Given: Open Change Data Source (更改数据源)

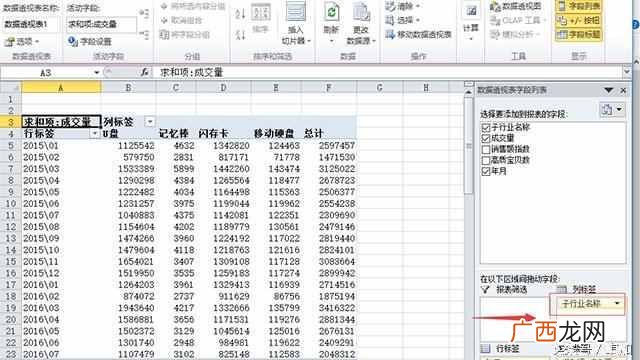Looking at the screenshot, I should click(x=361, y=23).
